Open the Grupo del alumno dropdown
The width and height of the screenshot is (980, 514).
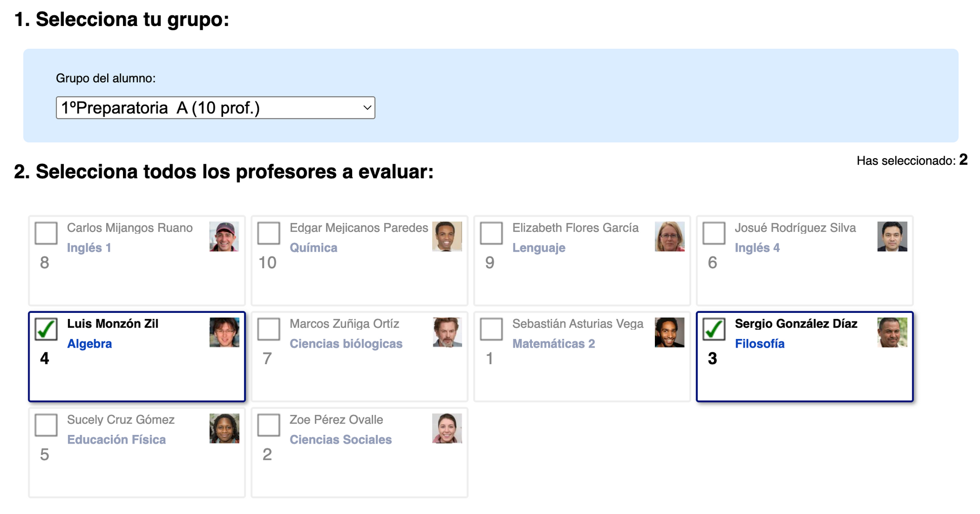[x=215, y=108]
